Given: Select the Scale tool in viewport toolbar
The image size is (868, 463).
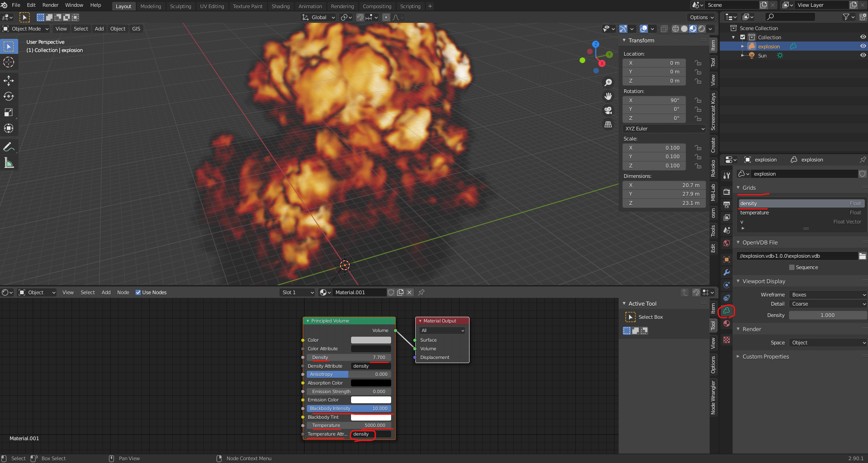Looking at the screenshot, I should 9,113.
